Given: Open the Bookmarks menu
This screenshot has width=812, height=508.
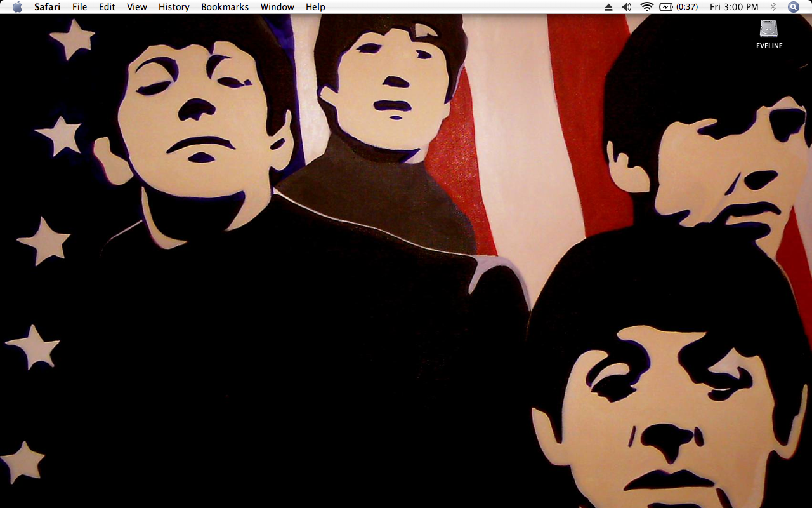Looking at the screenshot, I should click(x=225, y=7).
